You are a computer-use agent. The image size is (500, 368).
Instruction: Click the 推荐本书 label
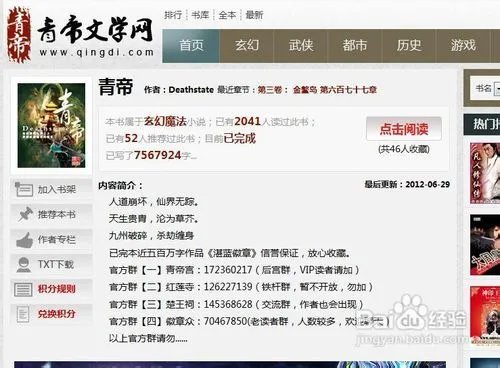click(57, 214)
